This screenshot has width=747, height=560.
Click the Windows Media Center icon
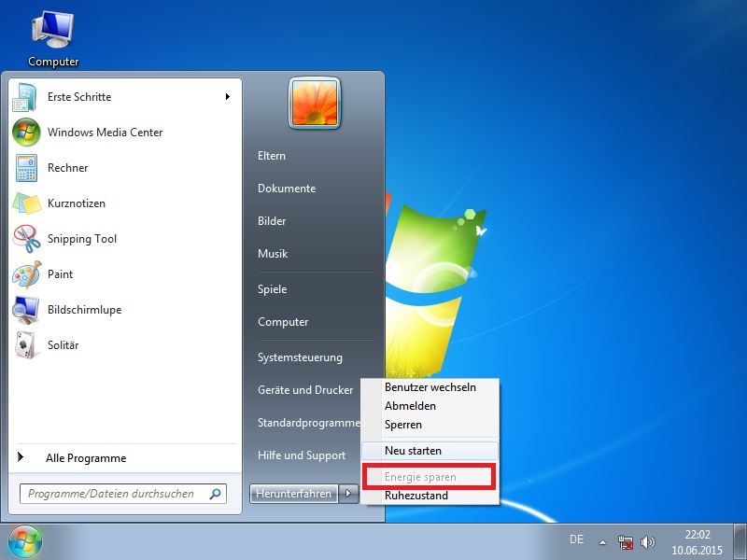[x=26, y=133]
